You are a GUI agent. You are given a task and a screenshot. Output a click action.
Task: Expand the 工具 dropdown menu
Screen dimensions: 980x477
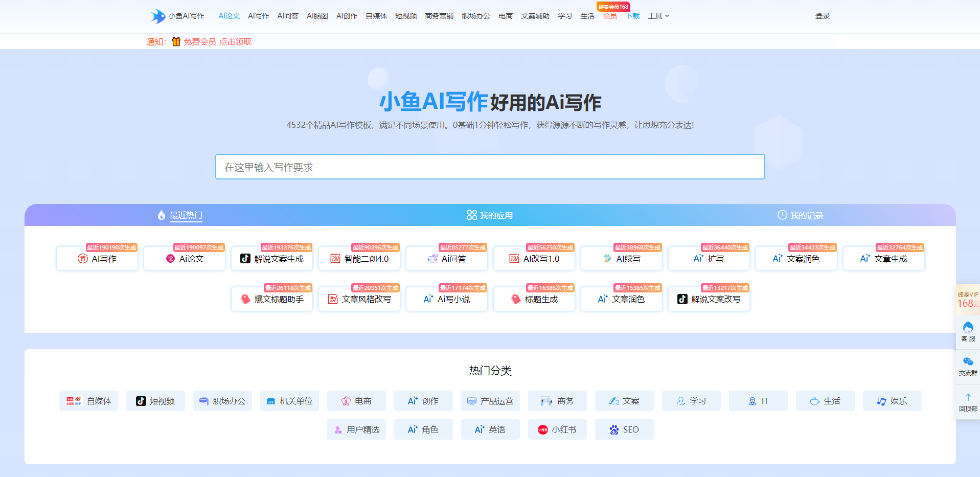point(658,16)
